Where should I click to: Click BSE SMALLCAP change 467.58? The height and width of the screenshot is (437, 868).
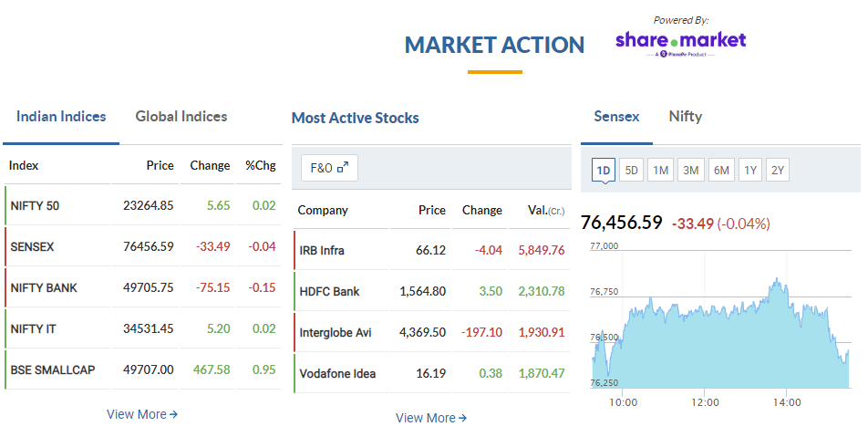(x=212, y=369)
